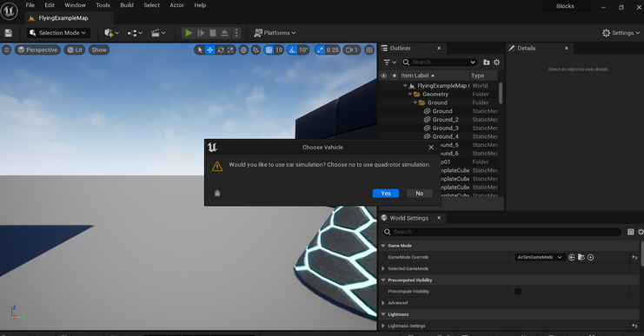Open the Edit menu

[x=50, y=5]
